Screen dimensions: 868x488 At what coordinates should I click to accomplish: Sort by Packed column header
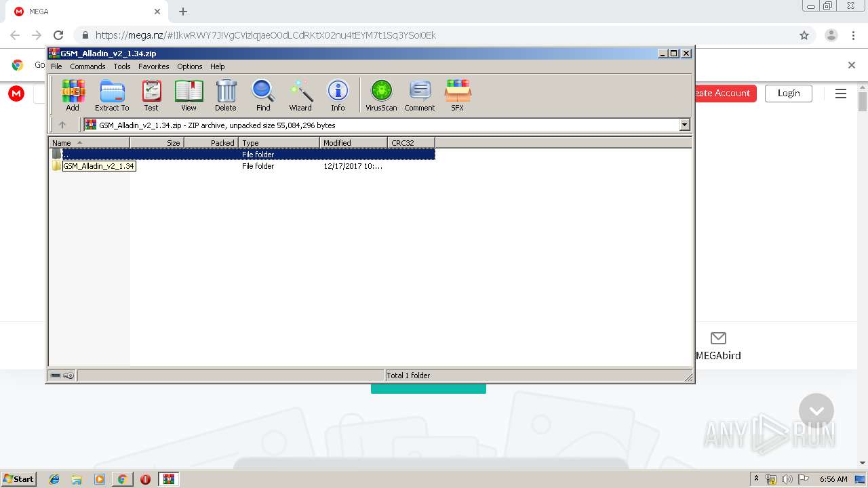point(211,142)
